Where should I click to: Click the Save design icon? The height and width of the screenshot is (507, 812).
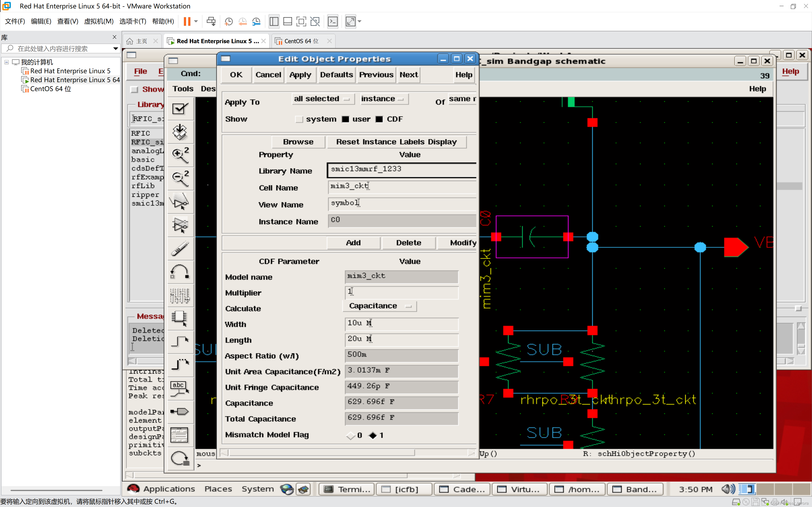[x=180, y=132]
